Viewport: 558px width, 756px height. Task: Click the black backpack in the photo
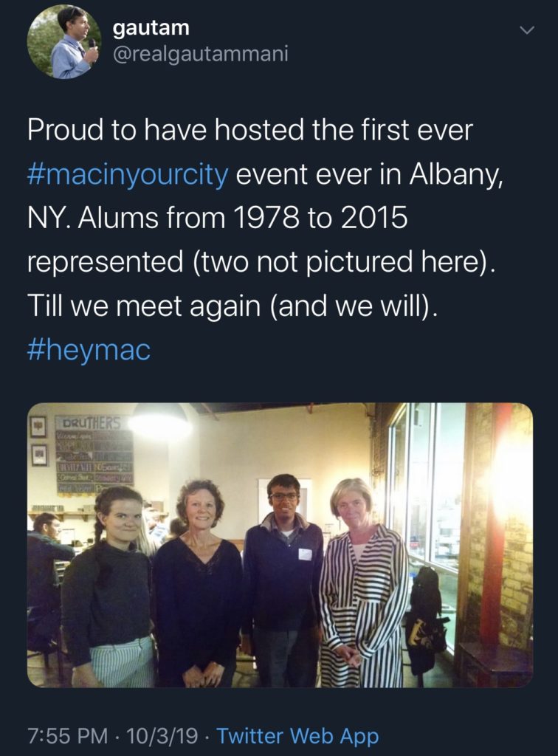(427, 613)
